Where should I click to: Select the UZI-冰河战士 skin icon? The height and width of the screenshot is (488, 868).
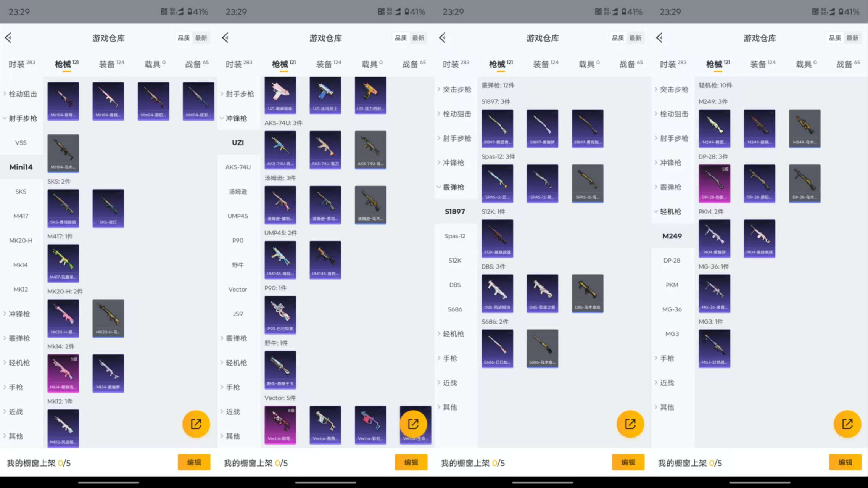tap(325, 95)
